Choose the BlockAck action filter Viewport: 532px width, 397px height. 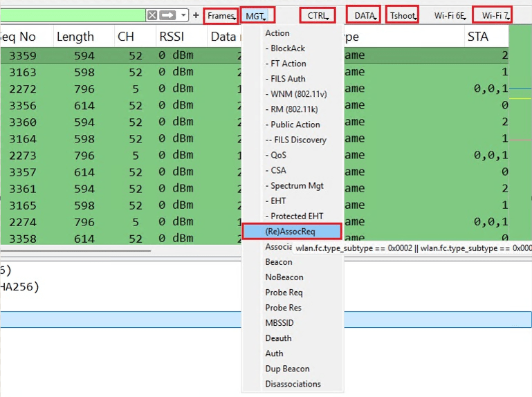coord(287,48)
